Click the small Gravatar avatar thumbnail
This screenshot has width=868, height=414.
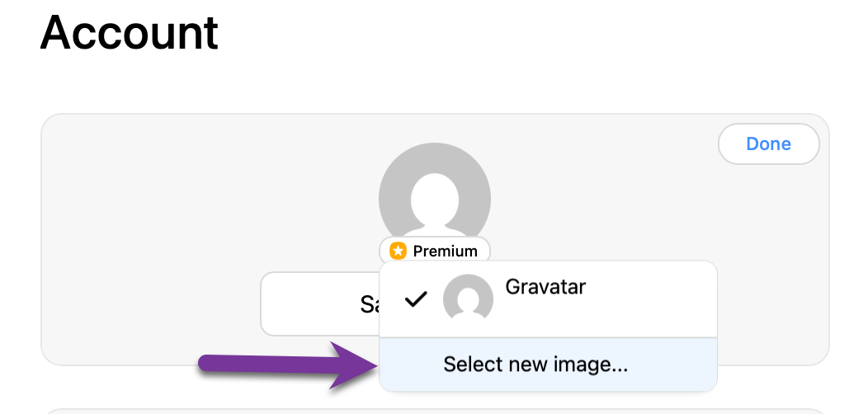[x=468, y=298]
